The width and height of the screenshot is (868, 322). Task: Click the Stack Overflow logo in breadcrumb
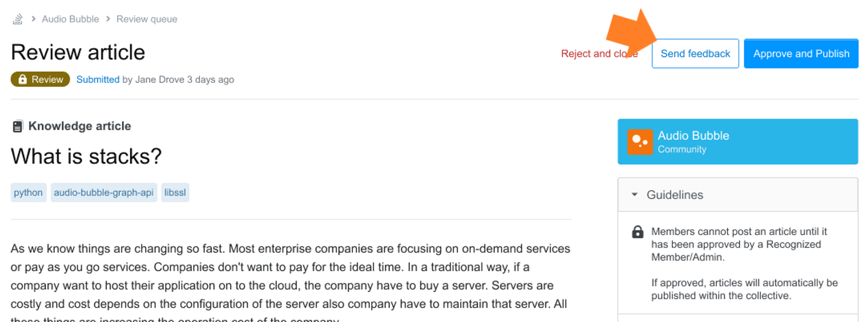[x=18, y=19]
